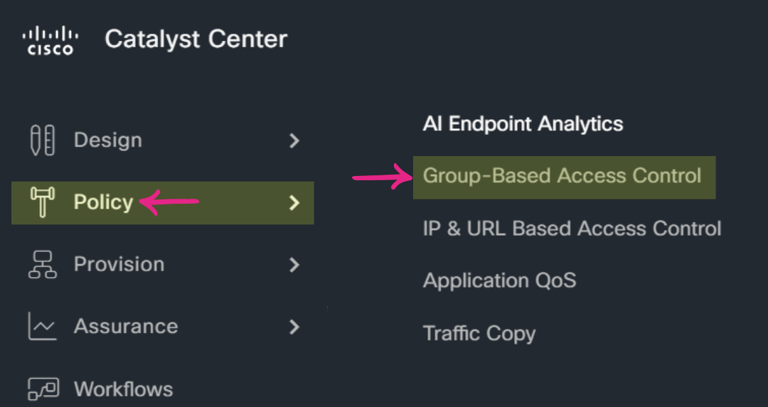Open AI Endpoint Analytics

click(523, 124)
